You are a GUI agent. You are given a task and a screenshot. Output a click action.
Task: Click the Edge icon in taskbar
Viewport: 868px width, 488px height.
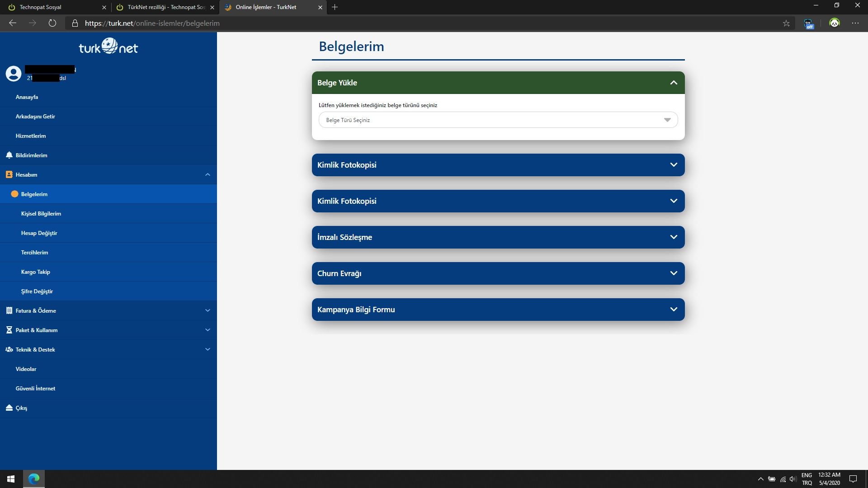(34, 479)
